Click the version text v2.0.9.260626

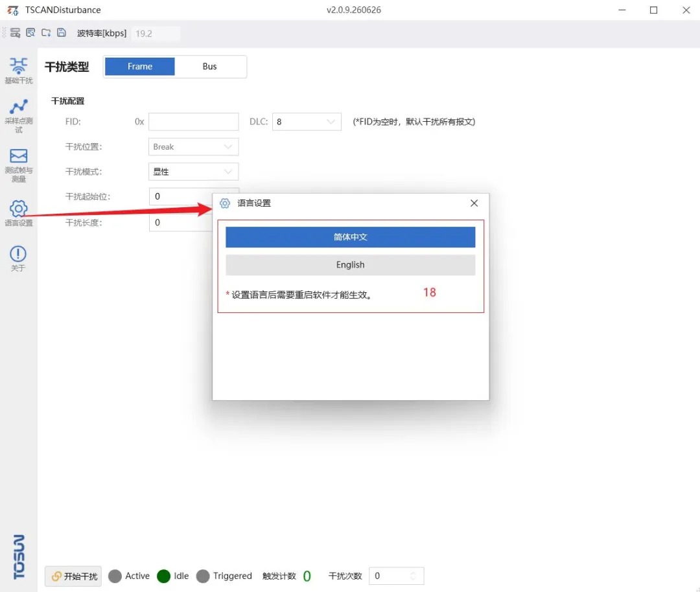coord(354,10)
